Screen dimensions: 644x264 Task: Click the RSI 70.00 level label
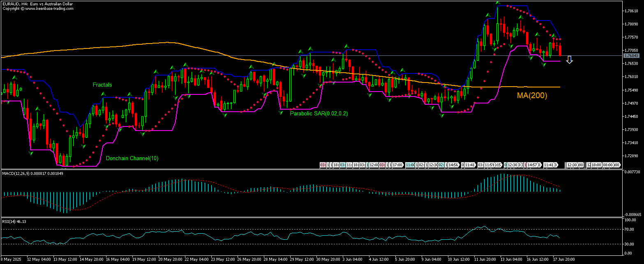click(629, 229)
